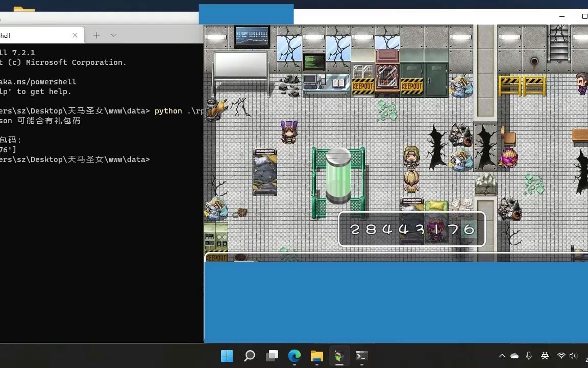Minimize the game window
The width and height of the screenshot is (588, 368).
point(562,16)
